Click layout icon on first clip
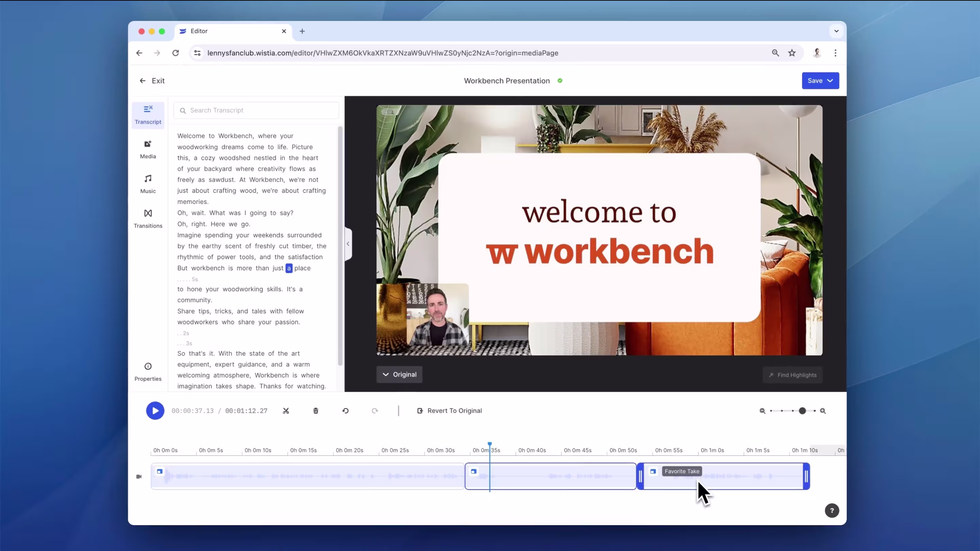Screen dimensions: 980x551 pos(160,471)
